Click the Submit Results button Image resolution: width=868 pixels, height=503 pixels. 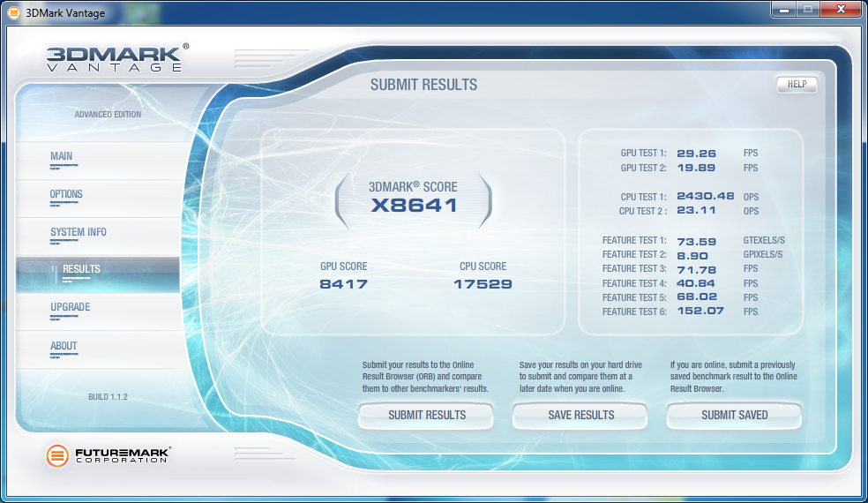pos(427,415)
